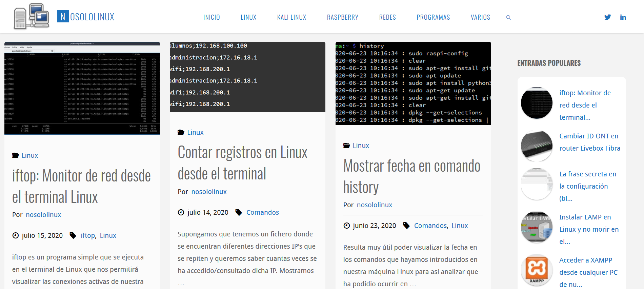Screen dimensions: 644x289
Task: Open the LINUX menu item
Action: tap(248, 17)
